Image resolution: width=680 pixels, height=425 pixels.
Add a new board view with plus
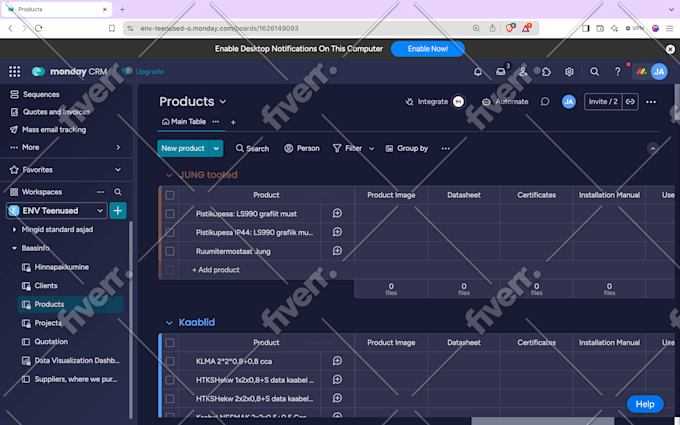pos(233,122)
